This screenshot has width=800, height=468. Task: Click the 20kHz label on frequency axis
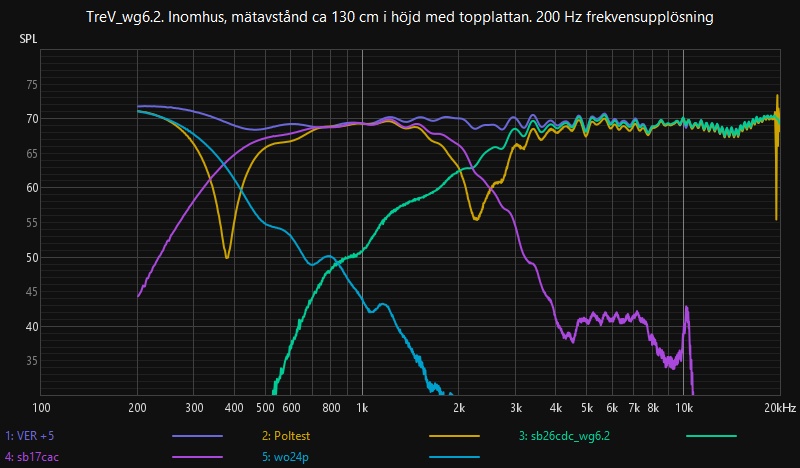(779, 408)
